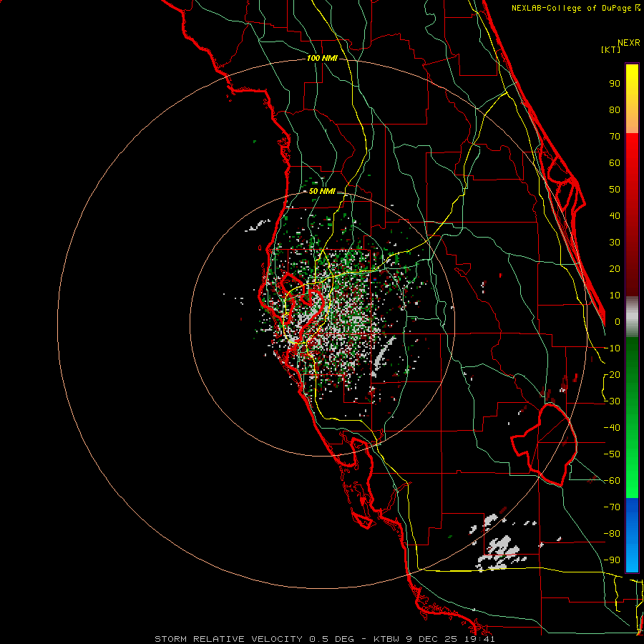Screen dimensions: 644x644
Task: Click the -20 value on the velocity scale
Action: pos(612,374)
